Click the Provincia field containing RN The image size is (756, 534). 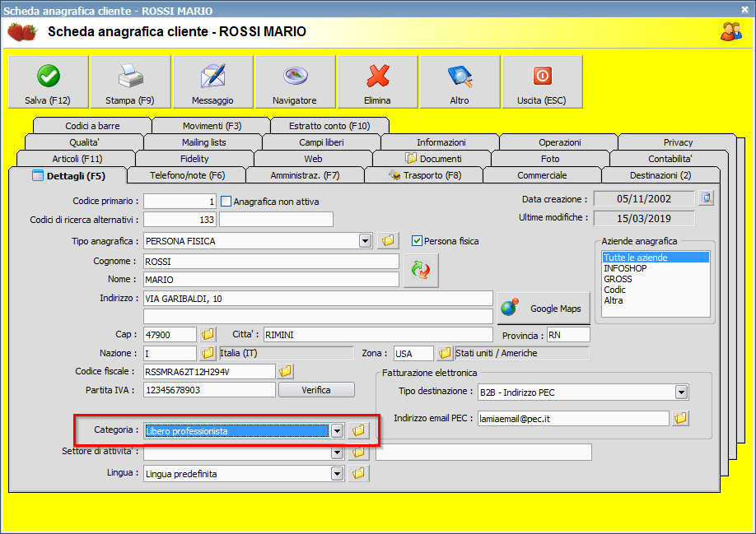coord(568,335)
